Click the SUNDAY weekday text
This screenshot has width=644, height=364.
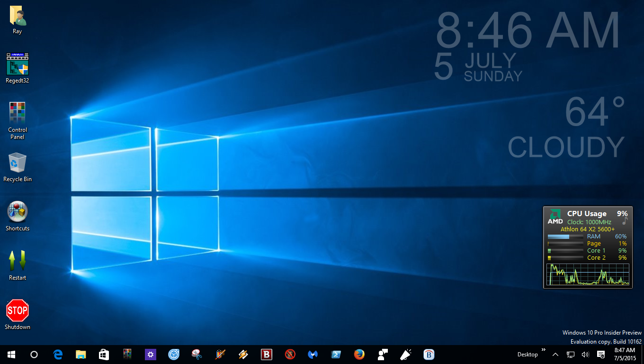[x=493, y=76]
